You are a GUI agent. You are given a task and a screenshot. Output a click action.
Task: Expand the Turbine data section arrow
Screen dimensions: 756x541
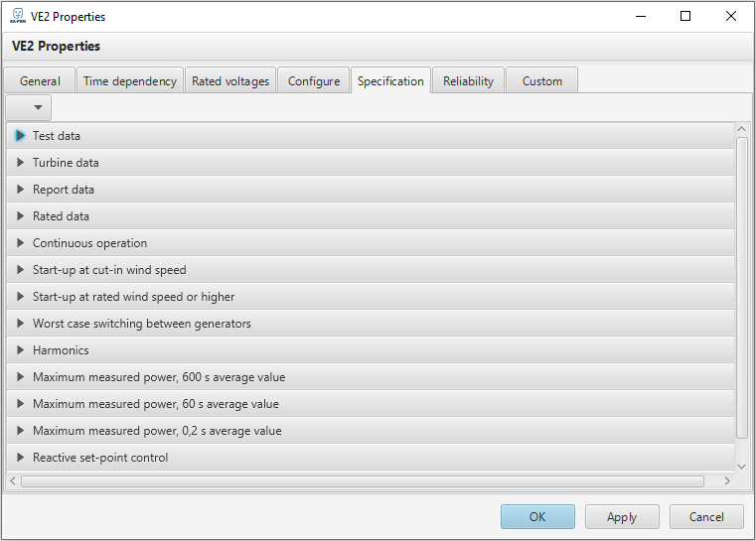point(20,163)
